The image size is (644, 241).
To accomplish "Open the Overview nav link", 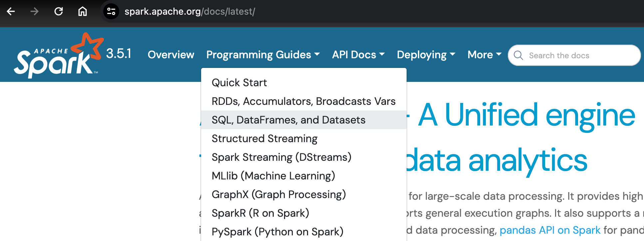I will [x=171, y=55].
